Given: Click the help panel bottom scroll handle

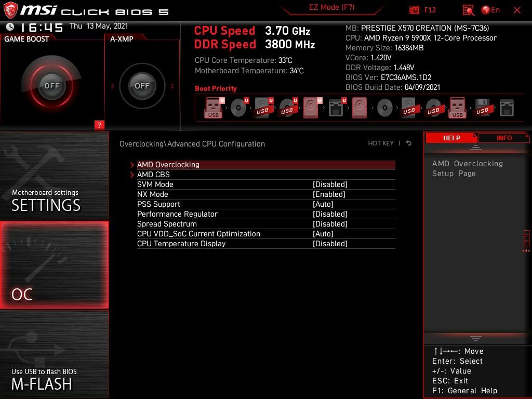Looking at the screenshot, I should click(x=476, y=339).
